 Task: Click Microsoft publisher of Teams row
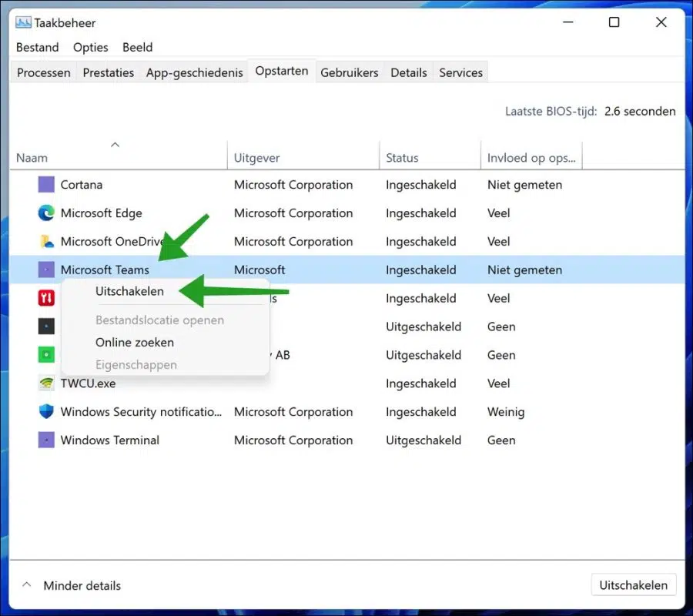(x=259, y=269)
